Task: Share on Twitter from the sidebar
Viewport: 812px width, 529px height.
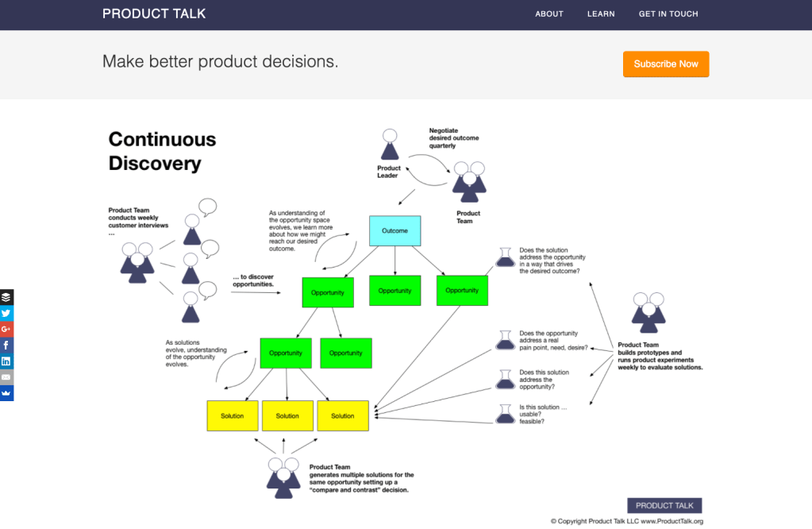Action: (x=6, y=313)
